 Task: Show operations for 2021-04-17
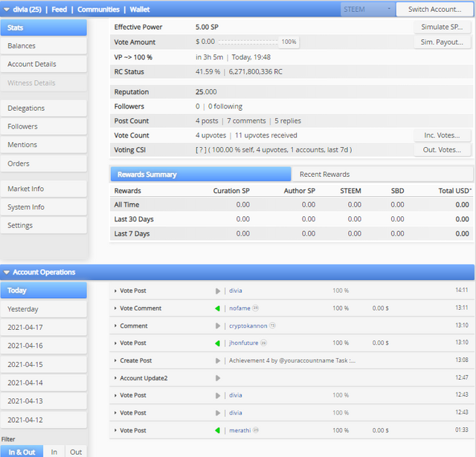(x=44, y=328)
